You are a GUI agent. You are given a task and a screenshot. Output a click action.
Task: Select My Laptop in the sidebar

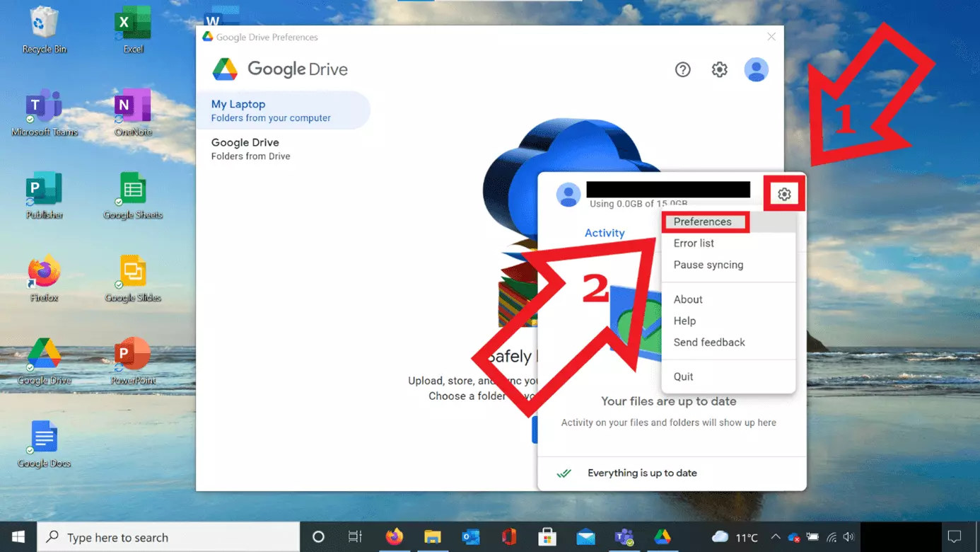coord(283,110)
